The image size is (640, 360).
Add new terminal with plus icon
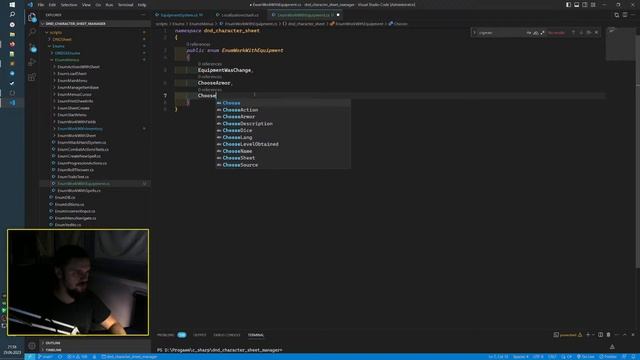(588, 335)
